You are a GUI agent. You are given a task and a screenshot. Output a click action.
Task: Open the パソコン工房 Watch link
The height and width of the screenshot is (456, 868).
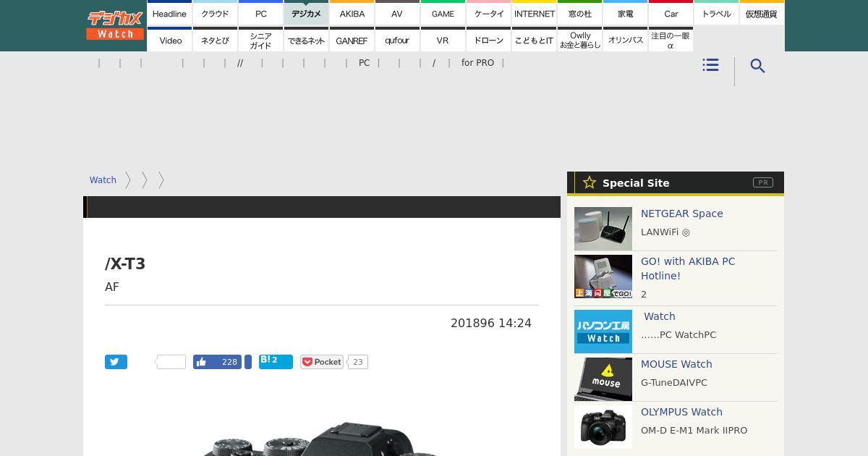pyautogui.click(x=660, y=316)
